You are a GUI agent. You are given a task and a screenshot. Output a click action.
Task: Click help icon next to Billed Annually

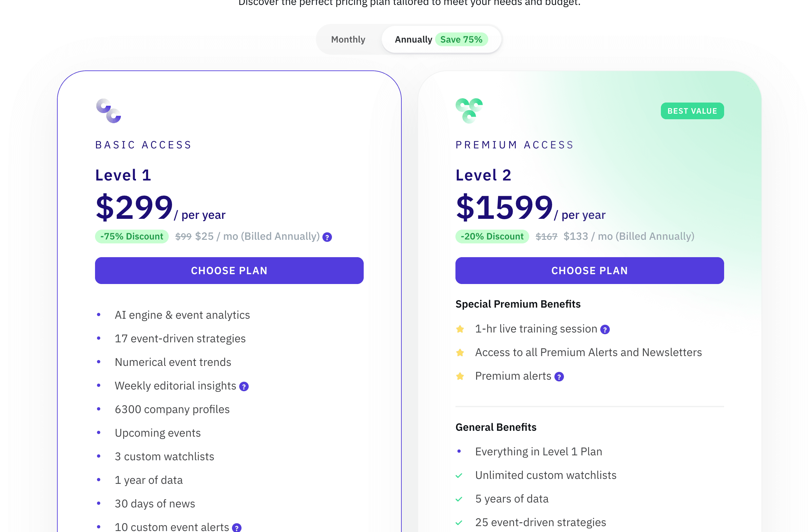(x=327, y=237)
